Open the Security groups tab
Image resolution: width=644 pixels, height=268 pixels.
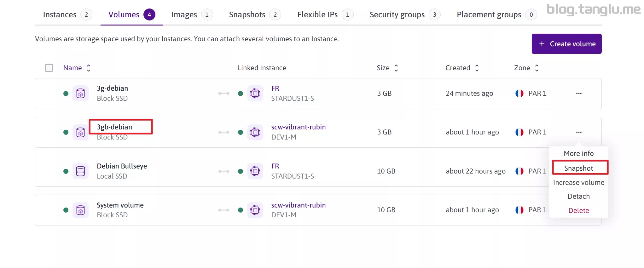pos(397,15)
